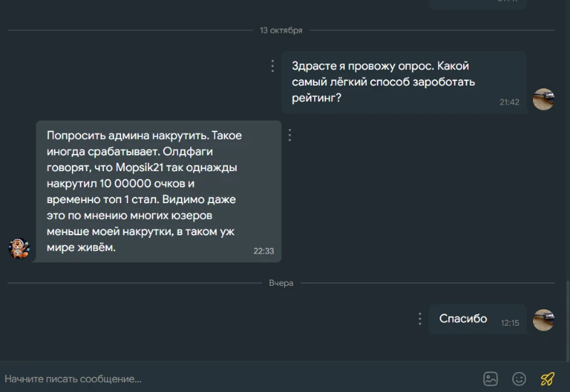Open the emoji picker

(519, 378)
